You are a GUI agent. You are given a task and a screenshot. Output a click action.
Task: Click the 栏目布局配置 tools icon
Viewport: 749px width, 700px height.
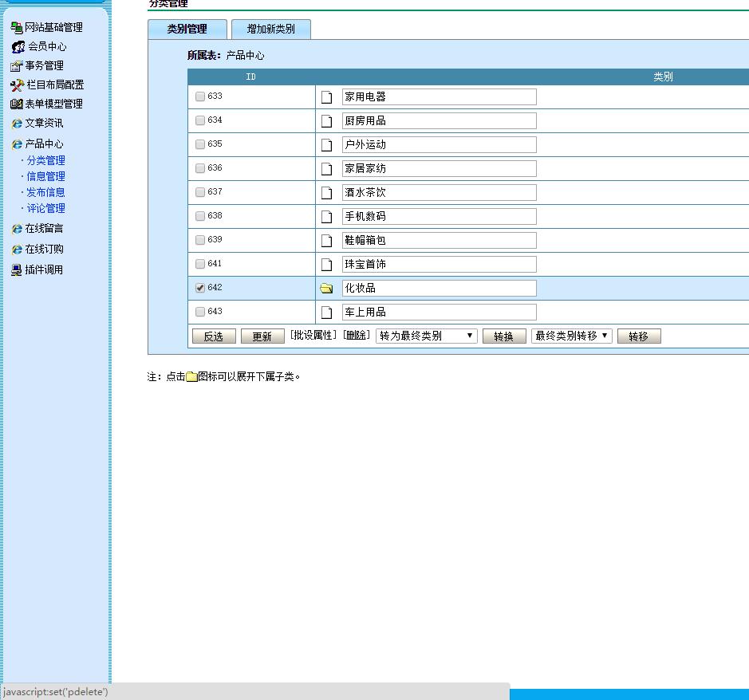coord(18,85)
